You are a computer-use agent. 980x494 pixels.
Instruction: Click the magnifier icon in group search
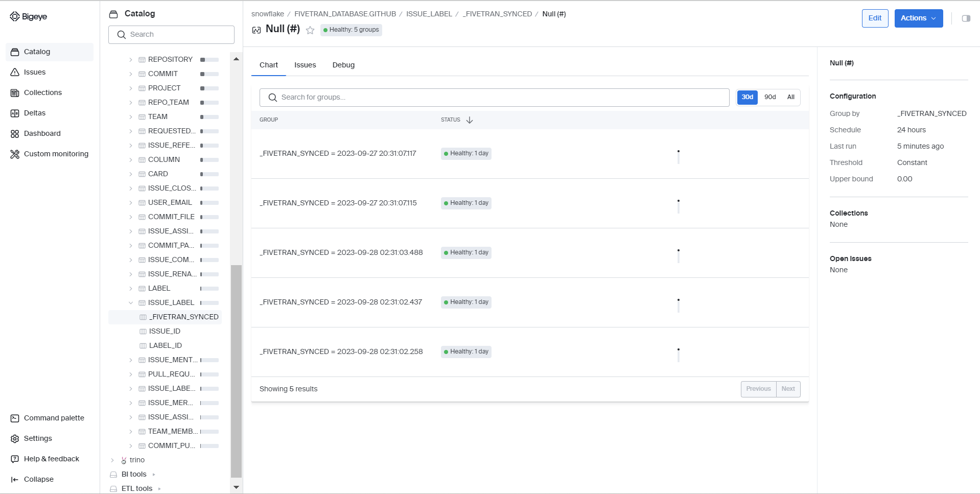273,98
